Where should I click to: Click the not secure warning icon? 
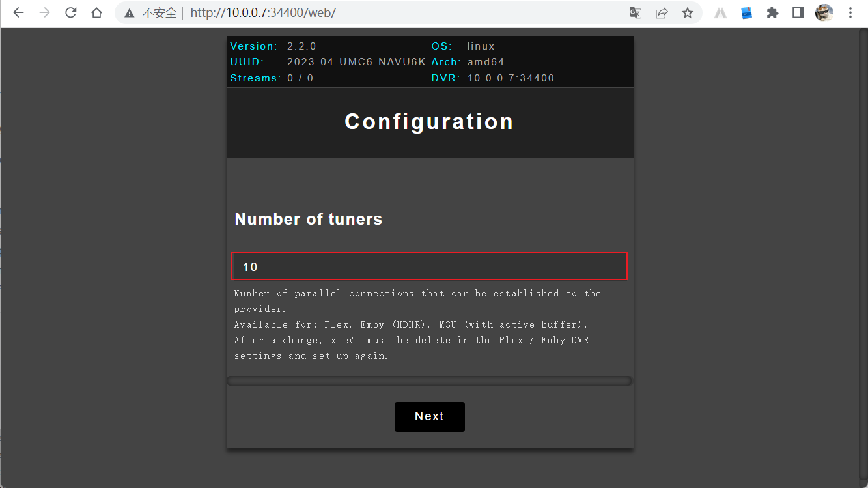(x=130, y=13)
